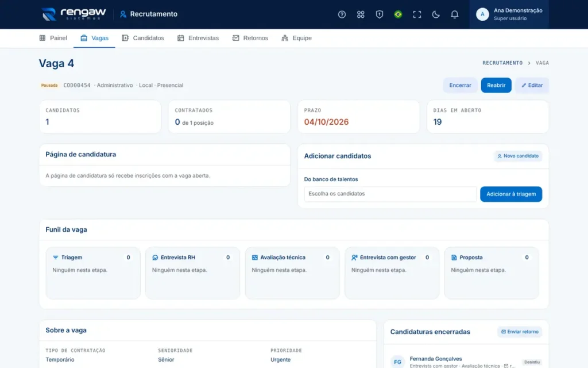Click the Pausada status badge

point(49,85)
